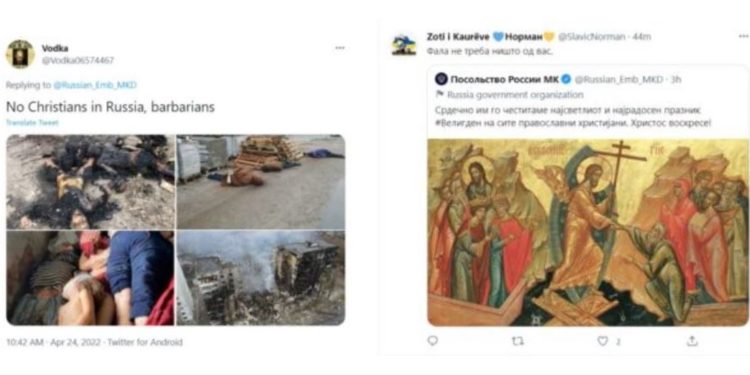
Task: Open the smoking apartment buildings photo thumbnail
Action: point(261,278)
